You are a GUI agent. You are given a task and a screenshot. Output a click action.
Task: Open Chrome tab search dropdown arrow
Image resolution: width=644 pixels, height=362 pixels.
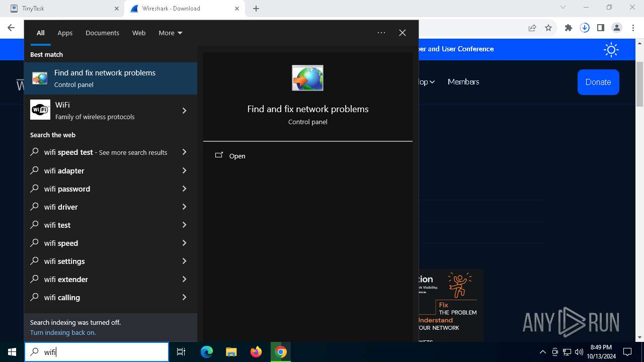pyautogui.click(x=563, y=8)
